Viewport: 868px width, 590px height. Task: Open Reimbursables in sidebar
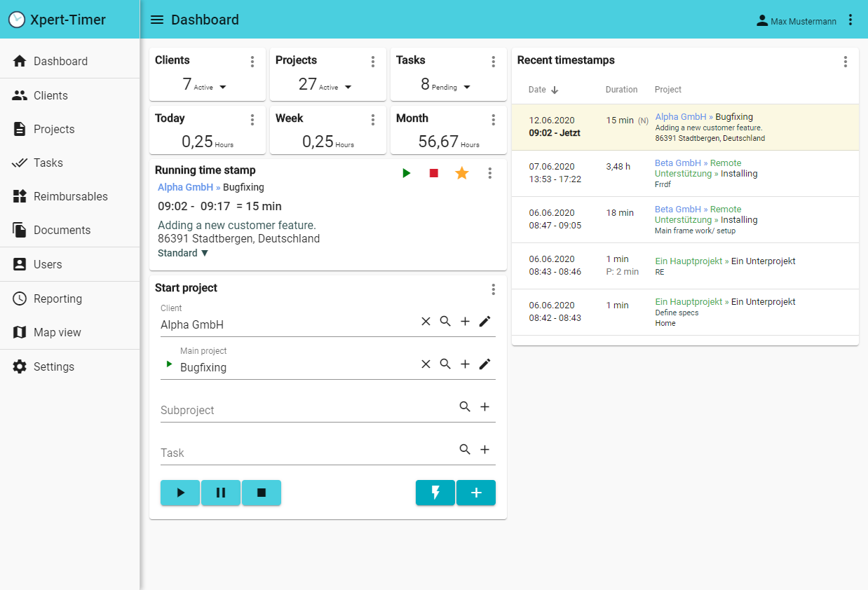(70, 196)
